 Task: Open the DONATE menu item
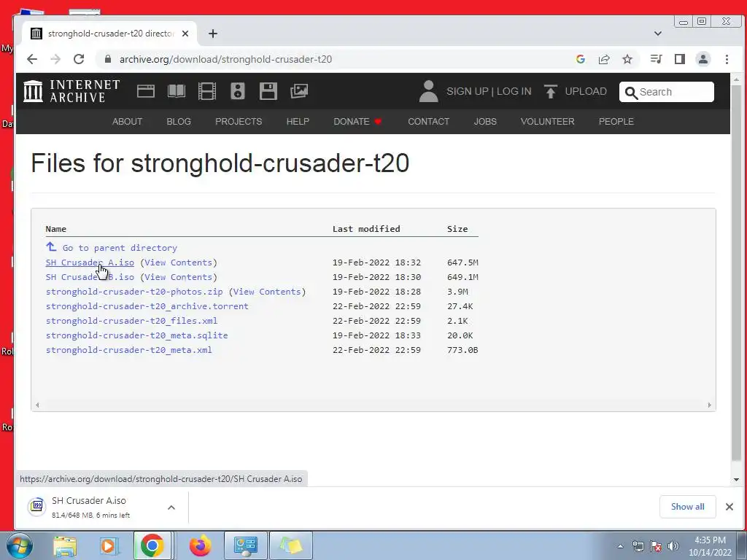coord(357,122)
